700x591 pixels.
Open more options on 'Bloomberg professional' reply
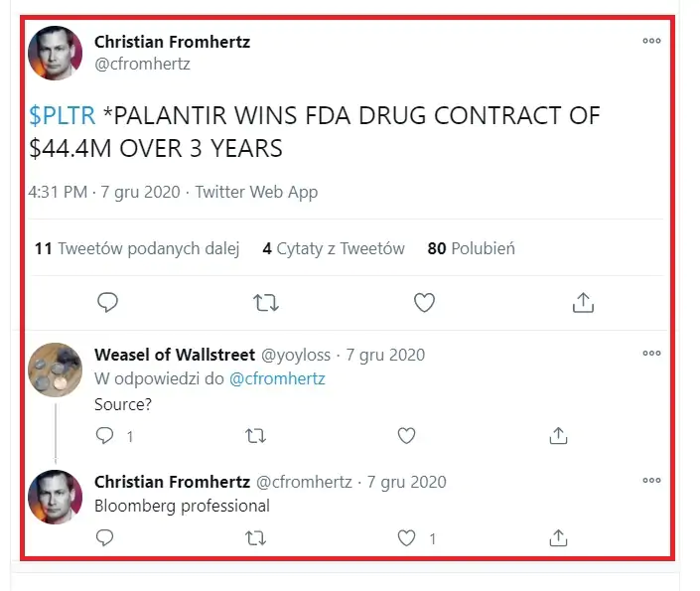[x=651, y=481]
